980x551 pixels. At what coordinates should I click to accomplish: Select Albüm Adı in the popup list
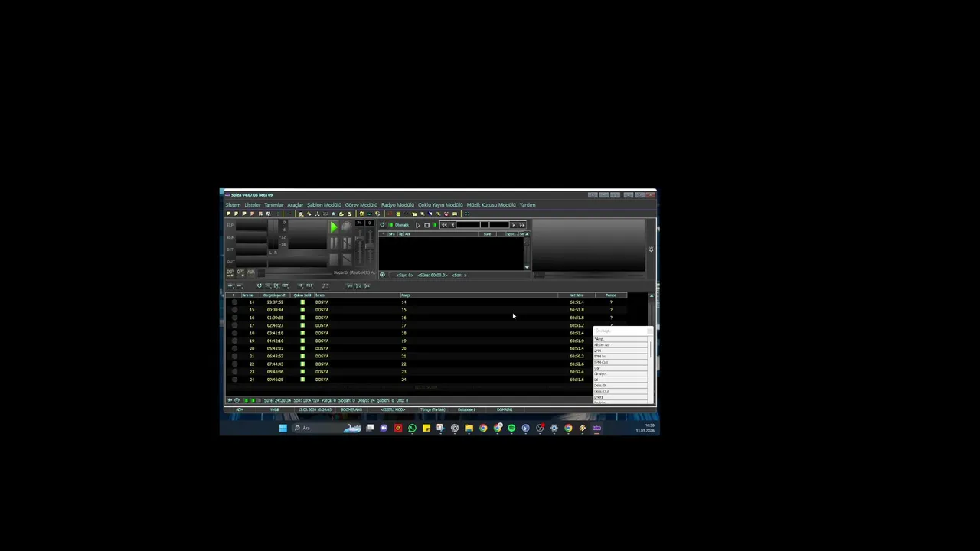620,345
